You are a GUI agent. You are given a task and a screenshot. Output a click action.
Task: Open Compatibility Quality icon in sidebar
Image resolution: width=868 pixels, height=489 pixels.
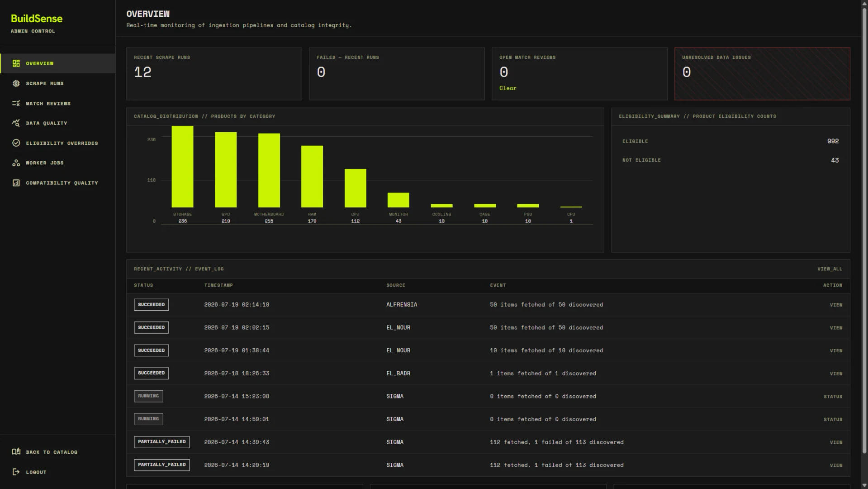pos(16,183)
